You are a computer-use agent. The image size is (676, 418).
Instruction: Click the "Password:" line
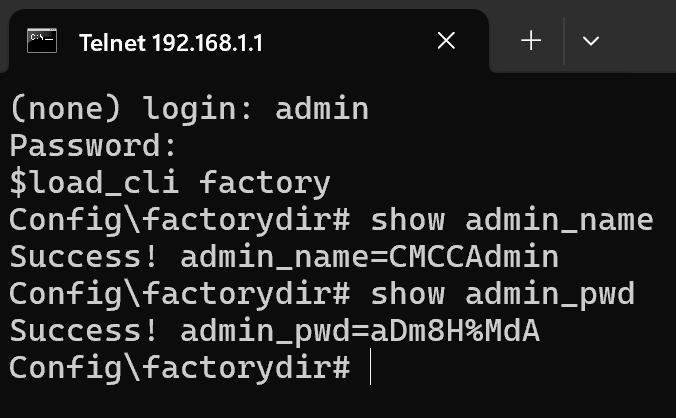93,145
